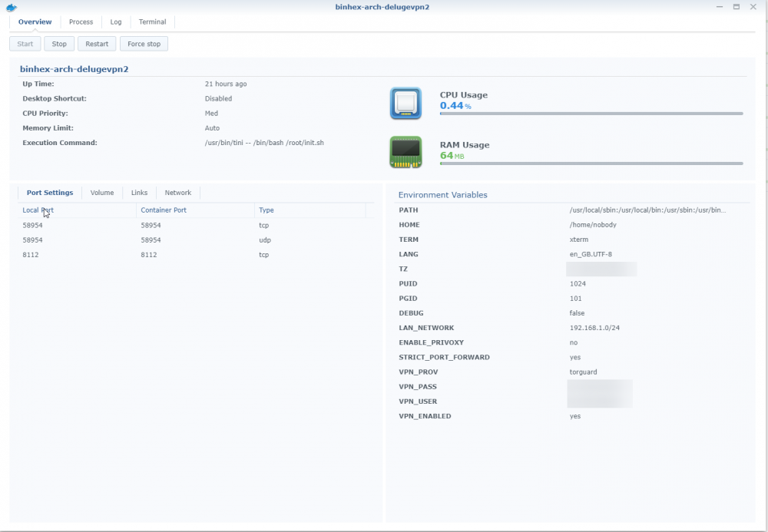The height and width of the screenshot is (532, 768).
Task: Click the LANG value en_GB.UTF-8
Action: click(591, 254)
